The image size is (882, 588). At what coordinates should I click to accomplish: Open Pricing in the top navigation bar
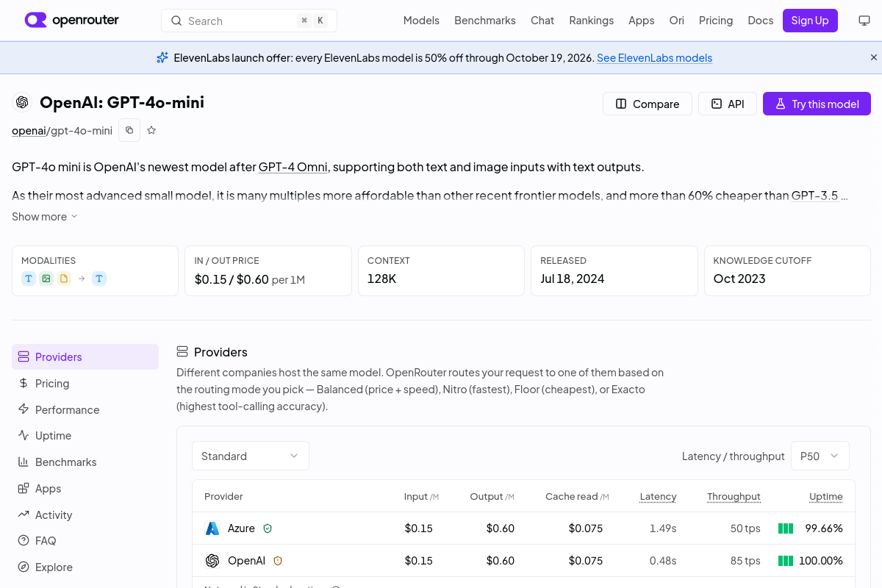click(x=716, y=21)
